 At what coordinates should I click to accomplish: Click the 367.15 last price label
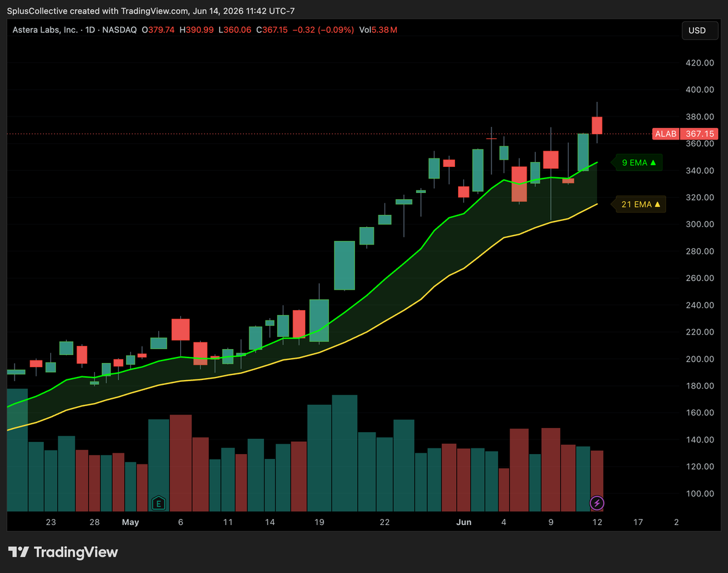coord(699,134)
